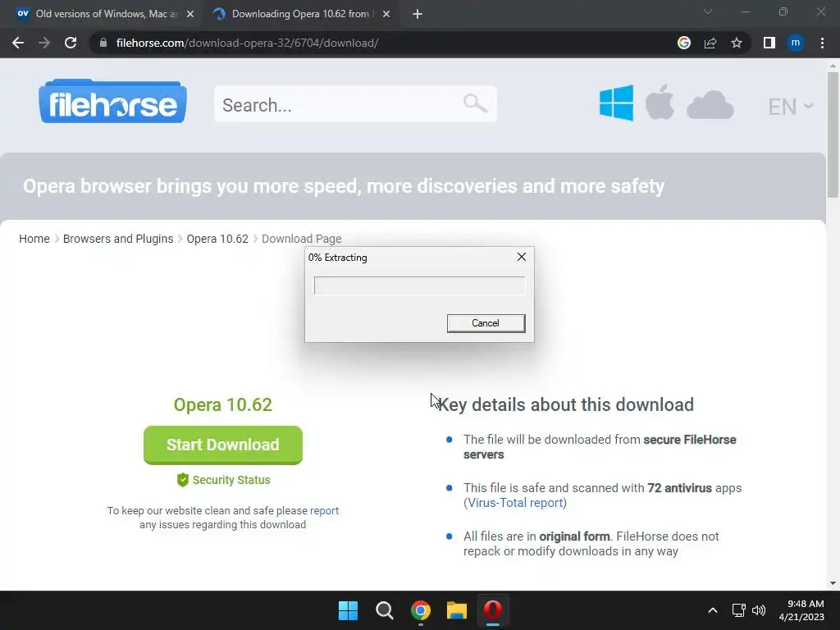This screenshot has width=840, height=630.
Task: Reload the FileHorse page
Action: (x=71, y=43)
